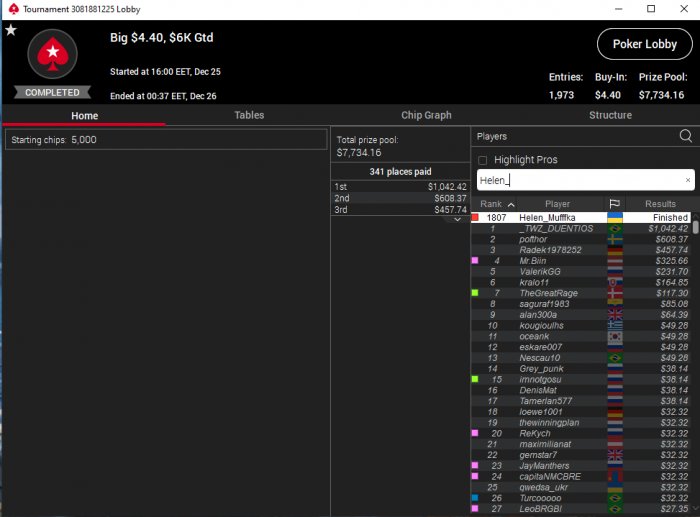Click the favorite star icon
Screen dimensions: 700x517
[x=11, y=30]
